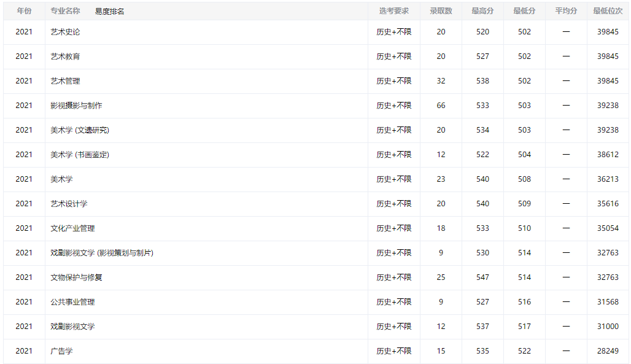The width and height of the screenshot is (631, 364).
Task: Click the 录取数 column header
Action: [x=441, y=11]
